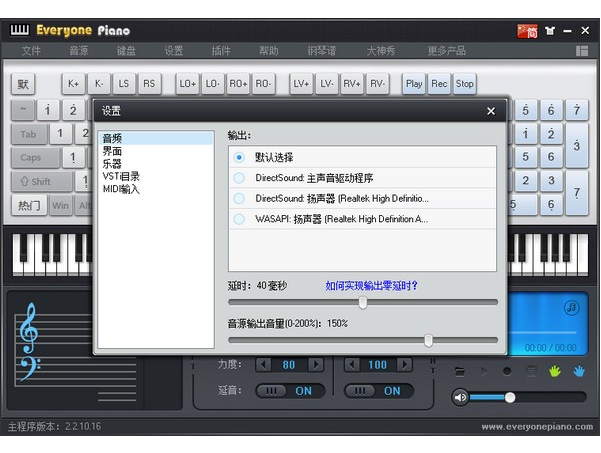Click the music note icon in display
The width and height of the screenshot is (601, 453).
pyautogui.click(x=571, y=307)
